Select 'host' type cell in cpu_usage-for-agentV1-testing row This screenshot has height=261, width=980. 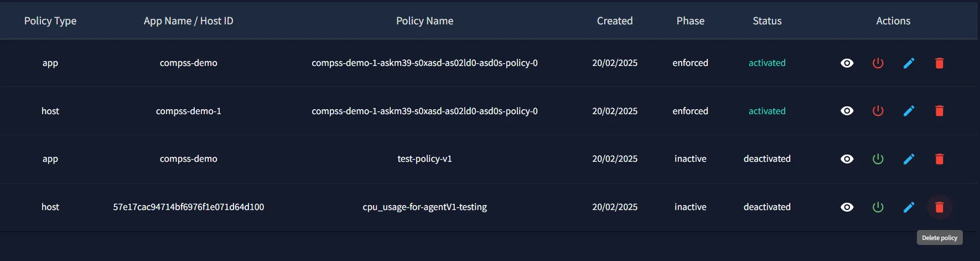pyautogui.click(x=50, y=207)
